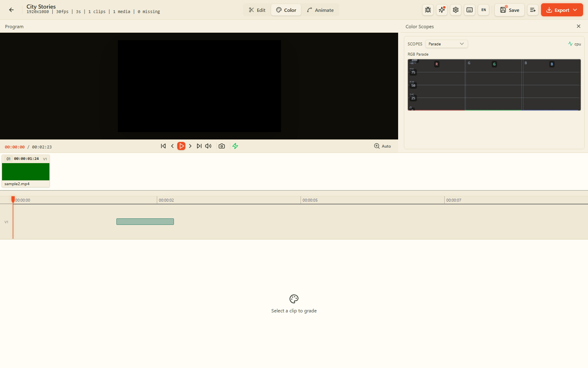Select the green clip on V1 track
Screen dimensions: 588x368
click(x=145, y=222)
